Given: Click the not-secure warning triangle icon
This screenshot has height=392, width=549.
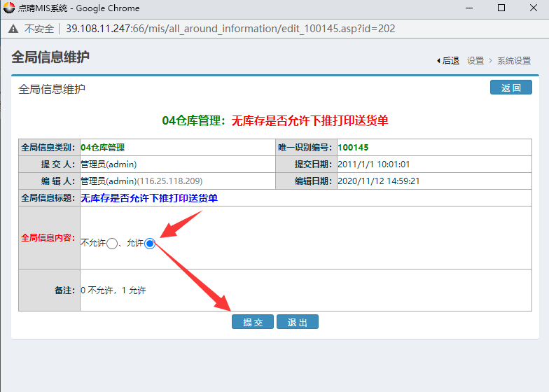Looking at the screenshot, I should (x=14, y=29).
